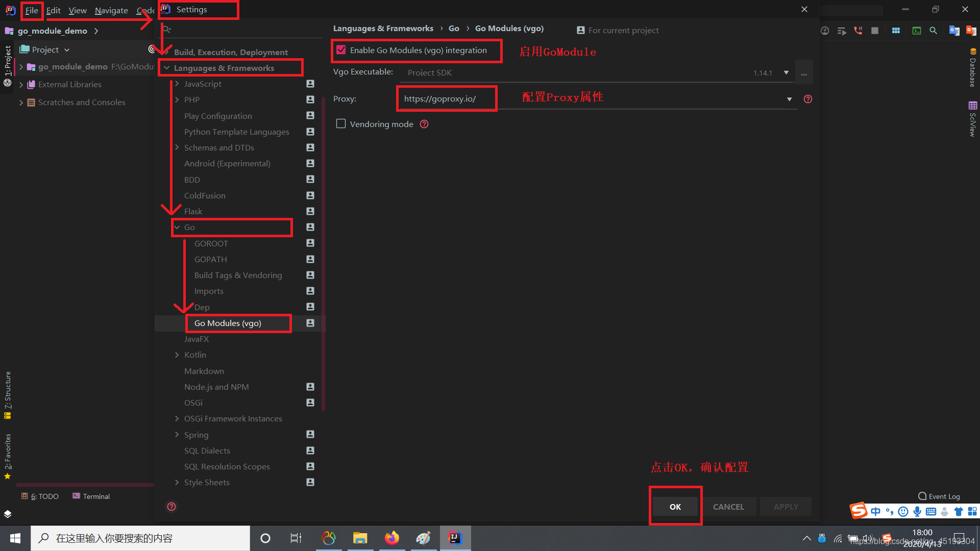Click the blue Google Translate icon

pyautogui.click(x=953, y=31)
